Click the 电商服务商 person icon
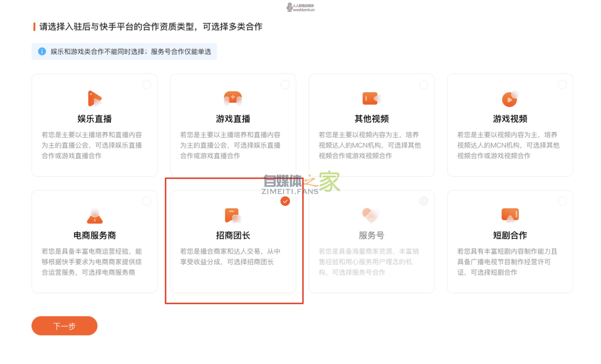Image resolution: width=601 pixels, height=364 pixels. tap(95, 216)
